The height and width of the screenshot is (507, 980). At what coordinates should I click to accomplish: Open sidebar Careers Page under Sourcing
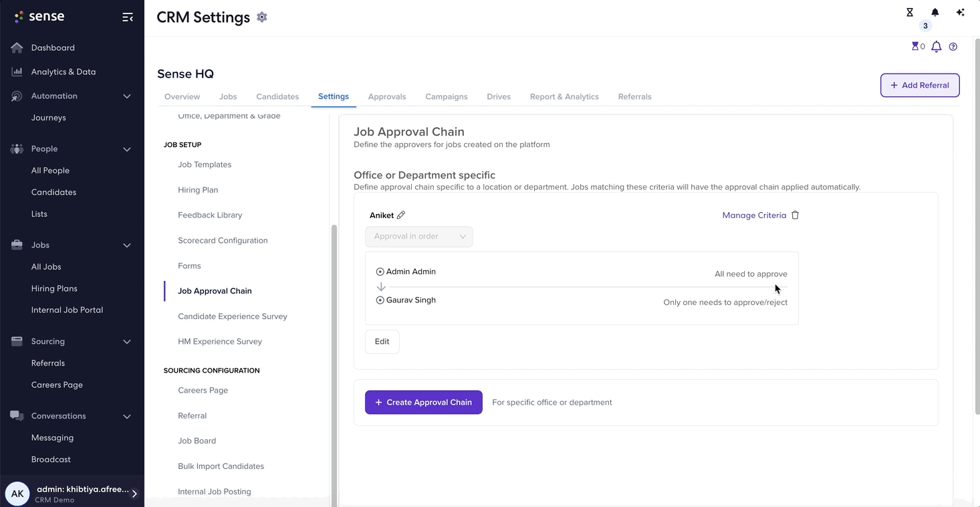[x=57, y=385]
